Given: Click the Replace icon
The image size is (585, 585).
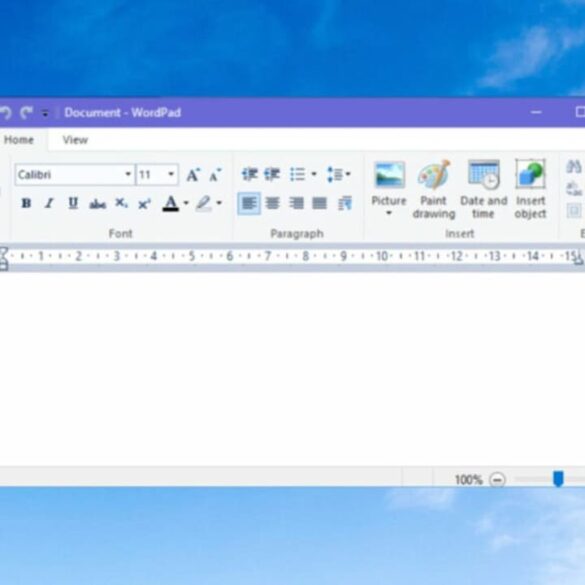Looking at the screenshot, I should point(573,188).
